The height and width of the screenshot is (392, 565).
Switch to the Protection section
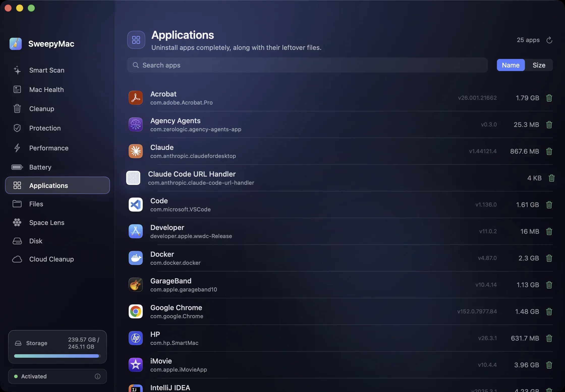tap(58, 128)
